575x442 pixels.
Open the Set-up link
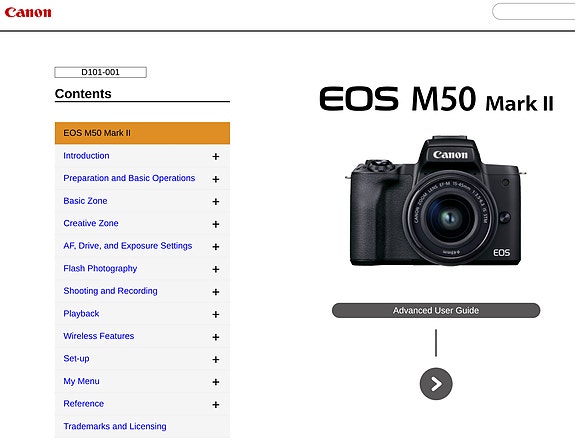pos(76,358)
